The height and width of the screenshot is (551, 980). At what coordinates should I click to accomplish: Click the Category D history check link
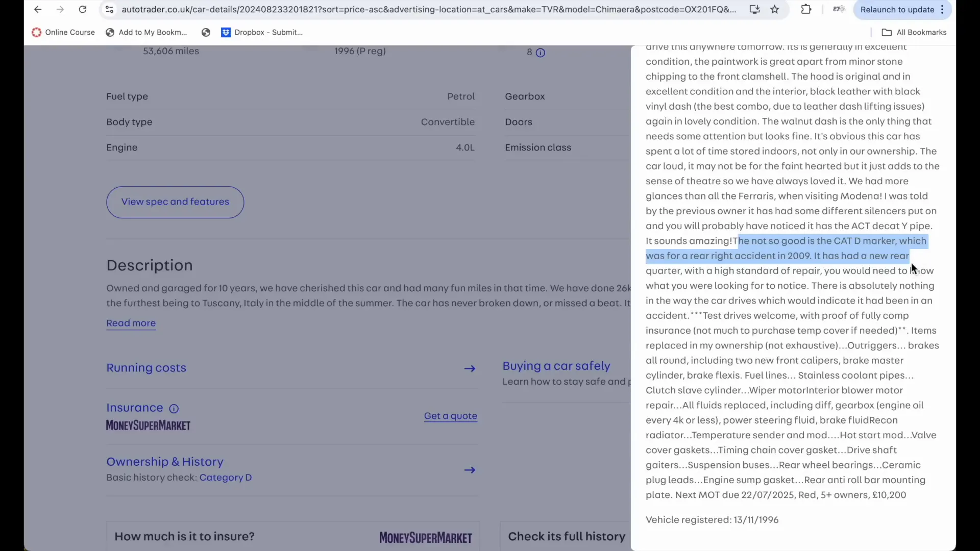226,477
